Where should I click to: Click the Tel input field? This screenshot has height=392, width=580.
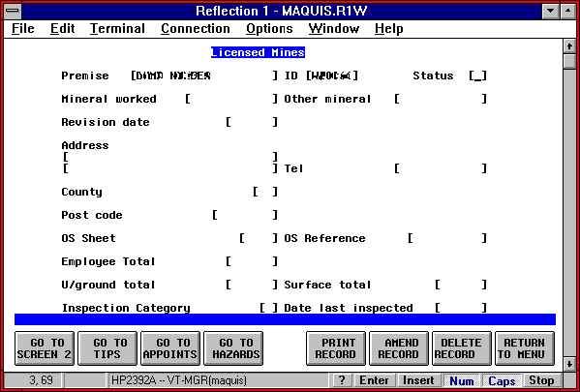pyautogui.click(x=441, y=168)
